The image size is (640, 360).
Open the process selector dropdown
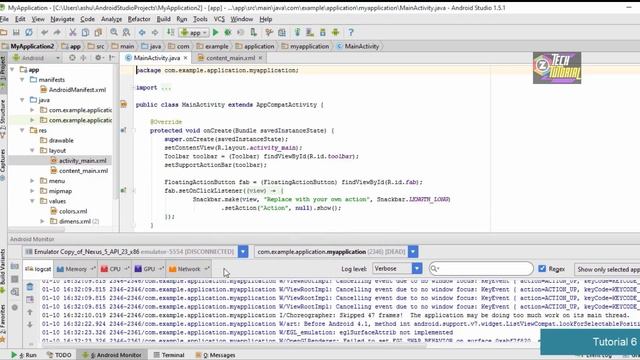413,251
